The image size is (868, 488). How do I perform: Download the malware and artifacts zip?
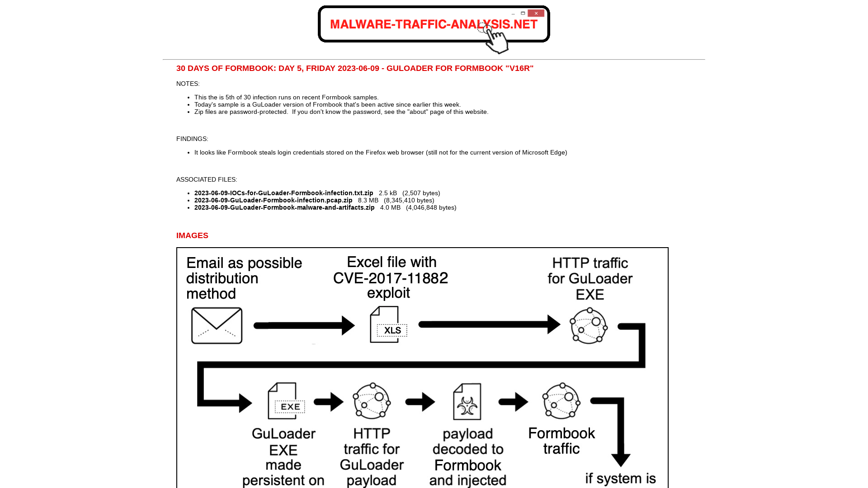tap(284, 207)
